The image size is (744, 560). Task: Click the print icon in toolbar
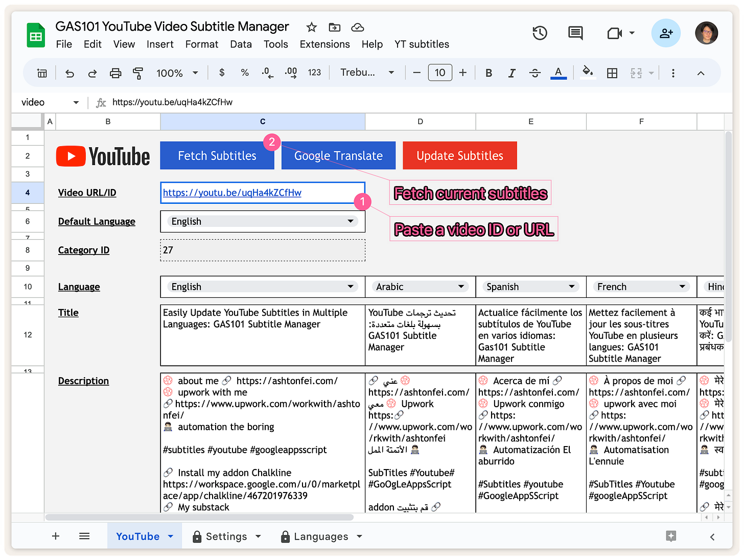[115, 73]
